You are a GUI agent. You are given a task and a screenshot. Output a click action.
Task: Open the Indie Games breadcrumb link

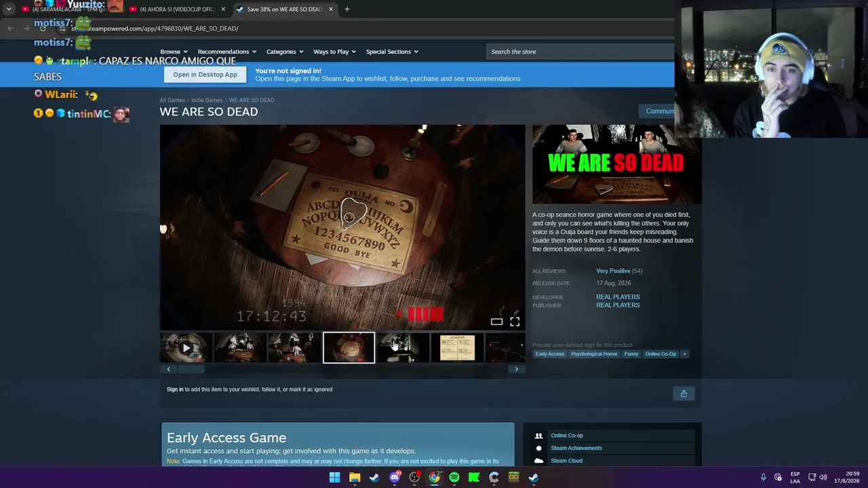(x=207, y=100)
